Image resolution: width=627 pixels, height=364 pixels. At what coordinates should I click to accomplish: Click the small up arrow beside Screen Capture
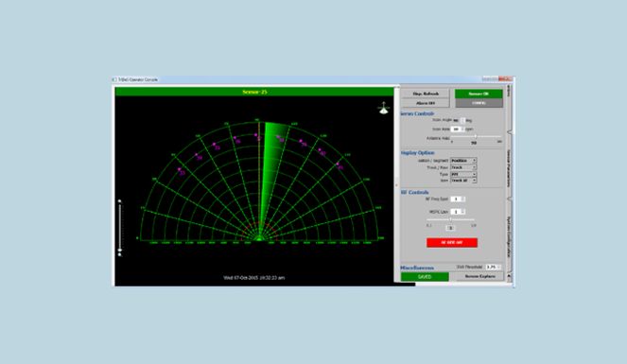click(509, 276)
